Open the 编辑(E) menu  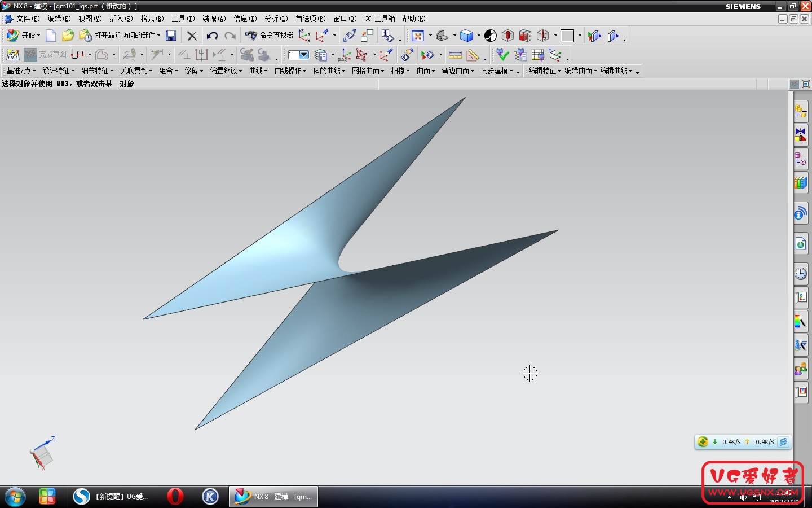point(59,19)
